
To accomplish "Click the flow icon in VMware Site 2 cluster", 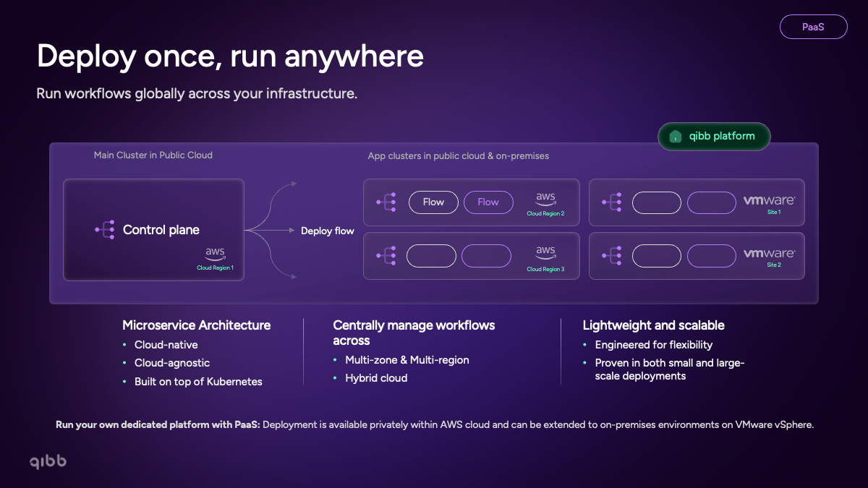I will (x=612, y=256).
